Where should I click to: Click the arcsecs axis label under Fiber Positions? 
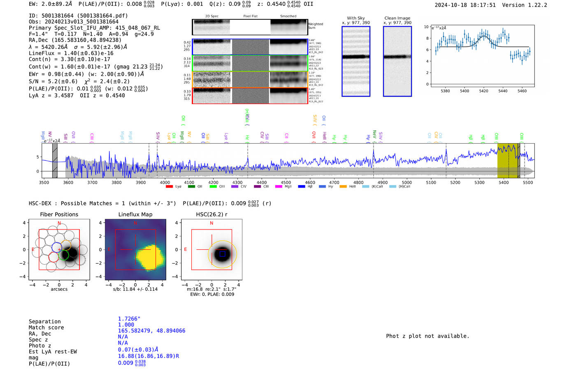tap(59, 289)
